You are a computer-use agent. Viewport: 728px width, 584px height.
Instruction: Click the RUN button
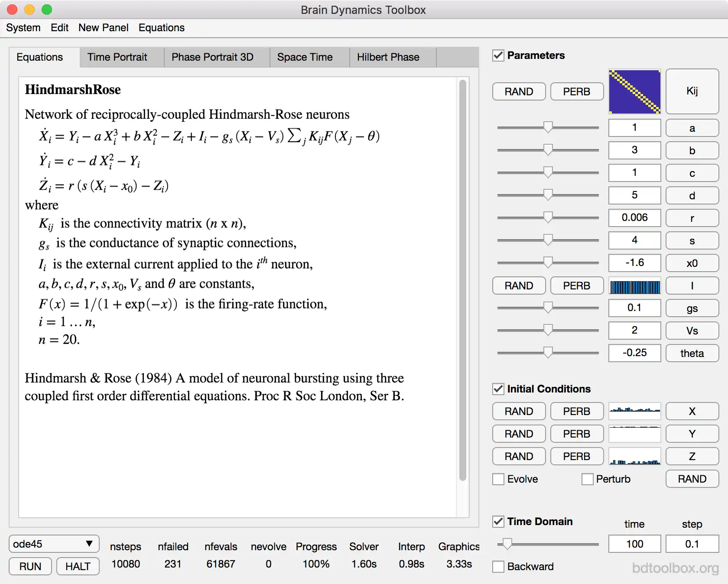(x=30, y=566)
